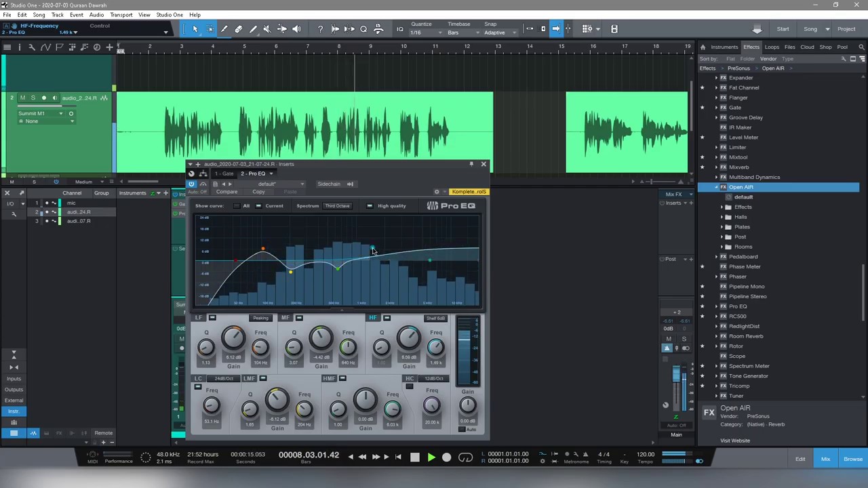Open the Visit Website link

click(735, 441)
